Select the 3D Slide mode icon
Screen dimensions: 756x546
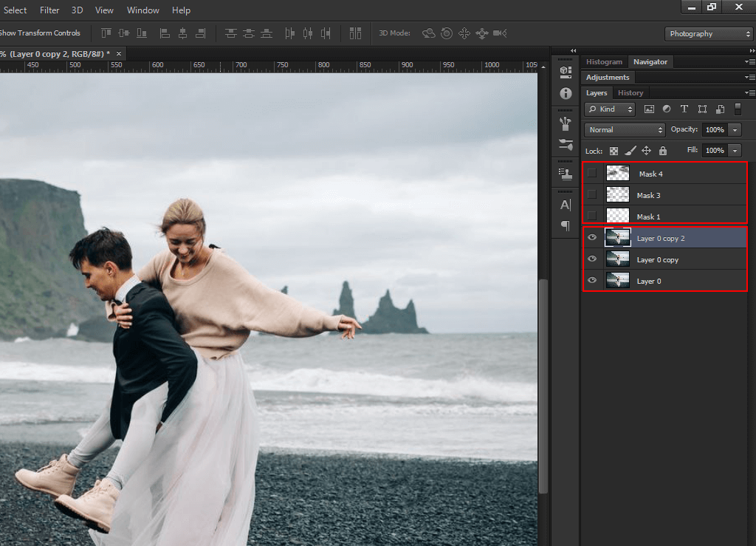[481, 33]
